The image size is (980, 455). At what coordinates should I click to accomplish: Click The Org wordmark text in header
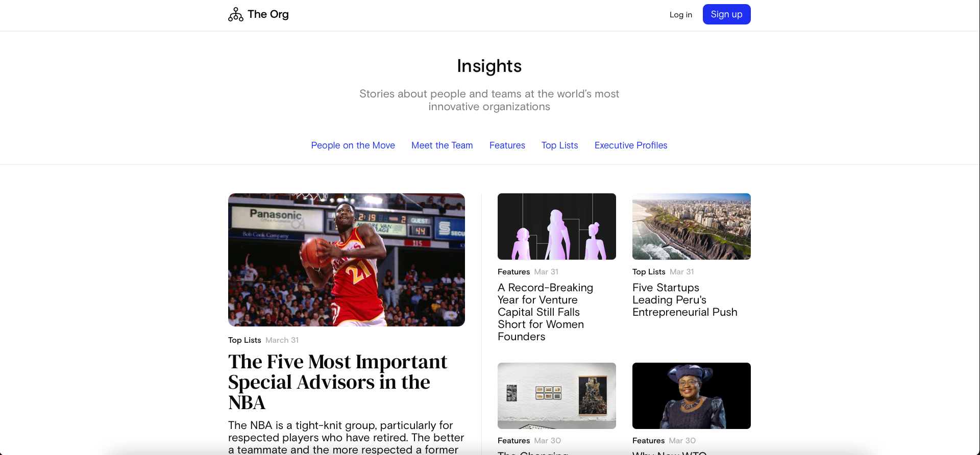pyautogui.click(x=268, y=14)
